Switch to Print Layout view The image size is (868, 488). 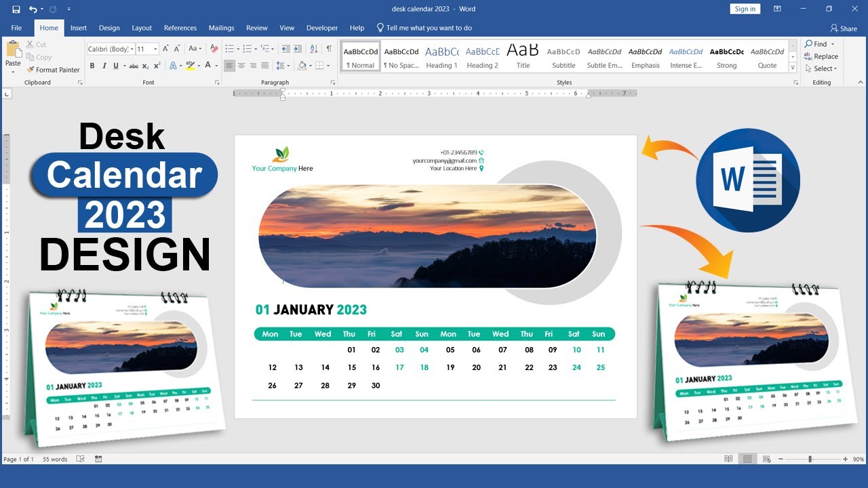(747, 459)
